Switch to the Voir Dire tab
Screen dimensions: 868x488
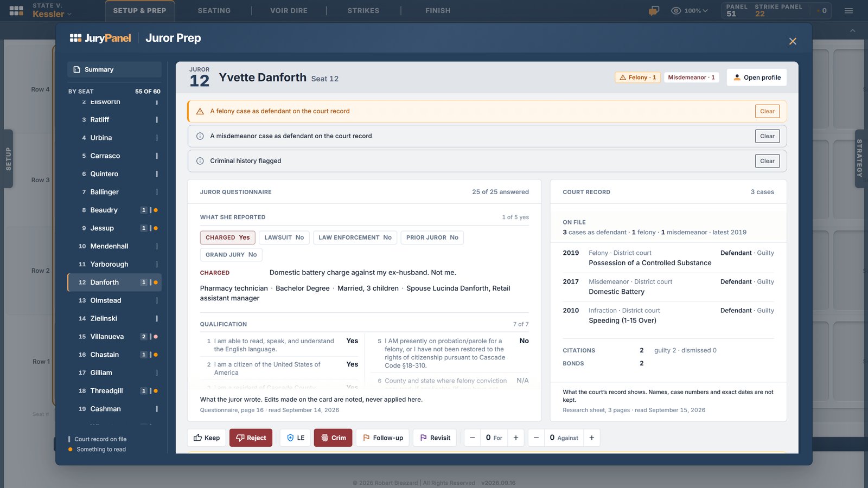coord(289,10)
